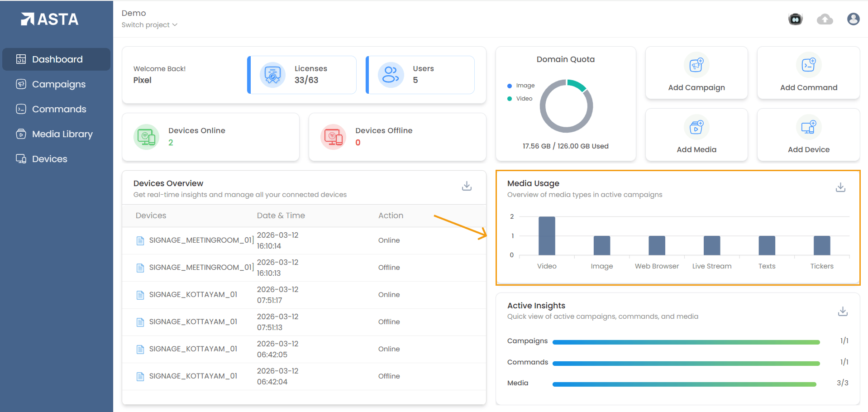
Task: Open the Licenses 33/63 card
Action: 302,75
